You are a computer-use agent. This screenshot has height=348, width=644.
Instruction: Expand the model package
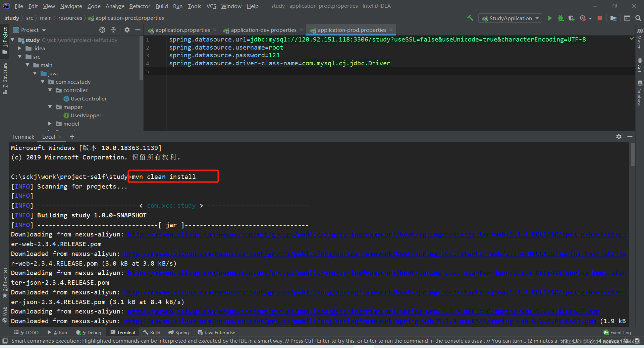click(50, 124)
